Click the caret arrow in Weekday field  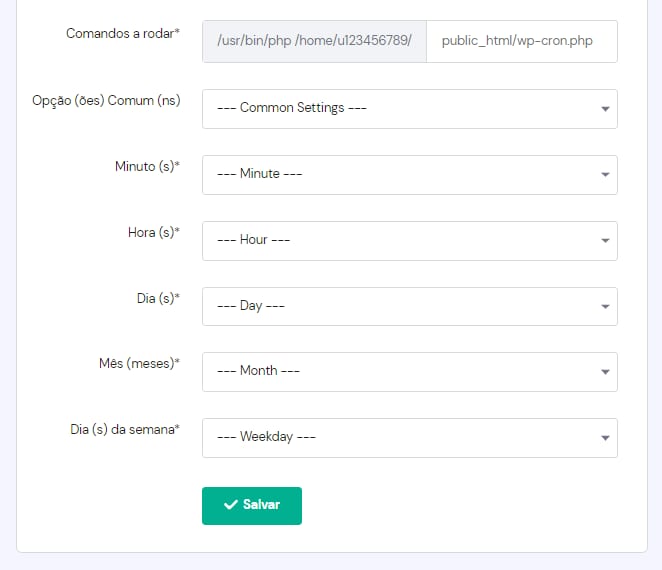605,438
